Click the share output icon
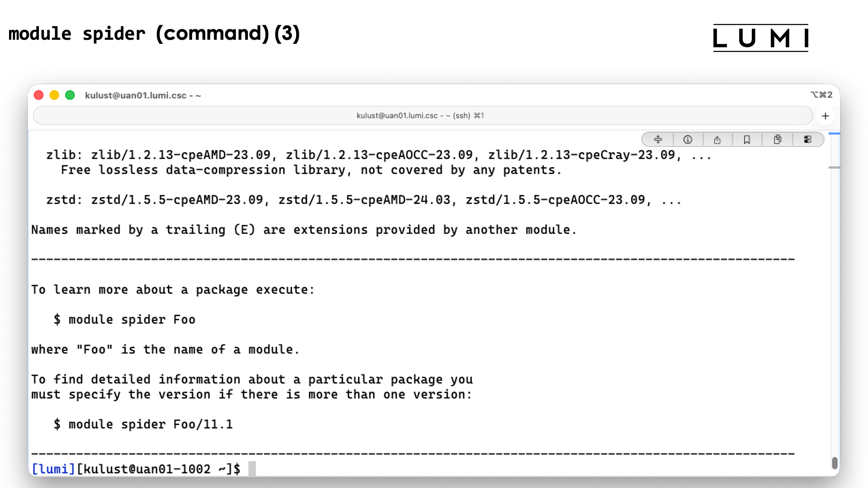This screenshot has width=868, height=488. [717, 140]
